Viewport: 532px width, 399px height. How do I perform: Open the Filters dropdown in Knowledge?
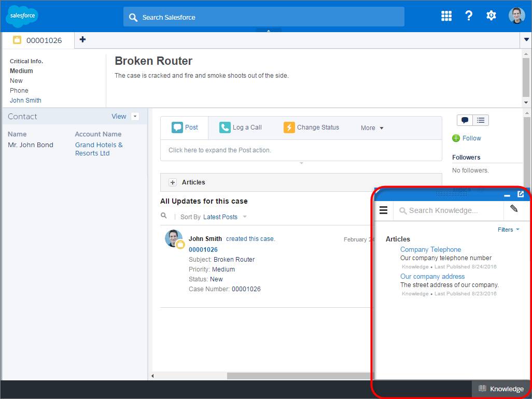[508, 230]
